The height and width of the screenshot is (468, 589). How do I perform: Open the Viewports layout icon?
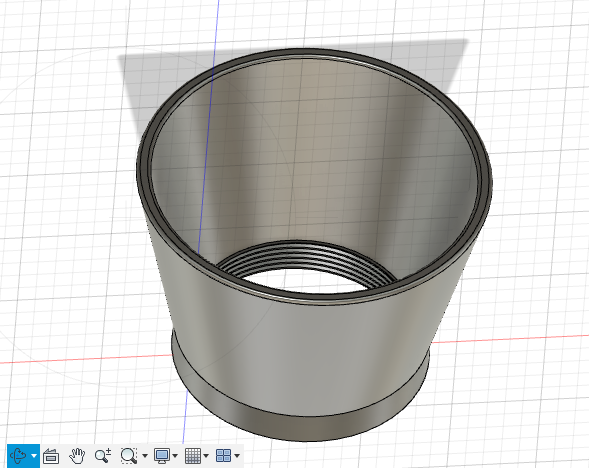click(224, 456)
